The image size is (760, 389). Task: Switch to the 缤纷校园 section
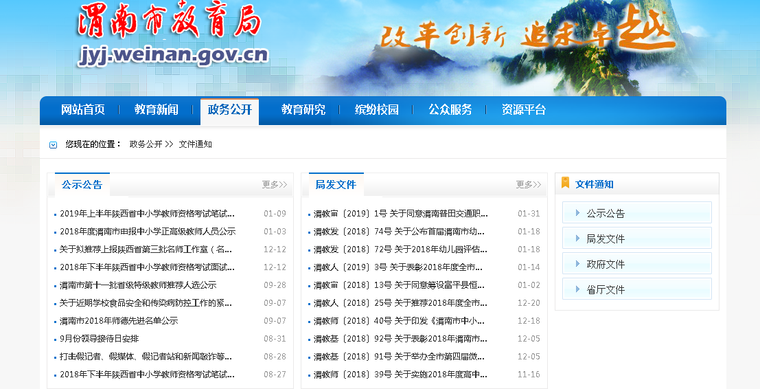377,110
